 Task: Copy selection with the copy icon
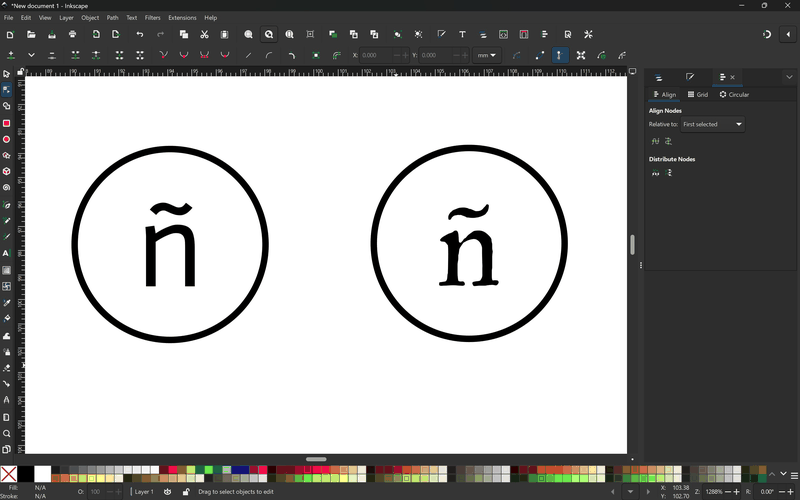184,34
